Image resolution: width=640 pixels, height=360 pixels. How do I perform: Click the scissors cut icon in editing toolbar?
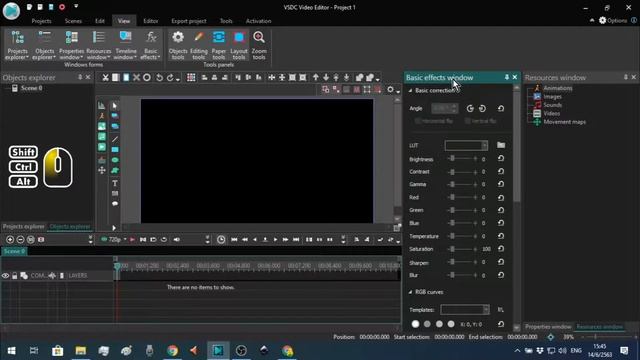coord(105,78)
